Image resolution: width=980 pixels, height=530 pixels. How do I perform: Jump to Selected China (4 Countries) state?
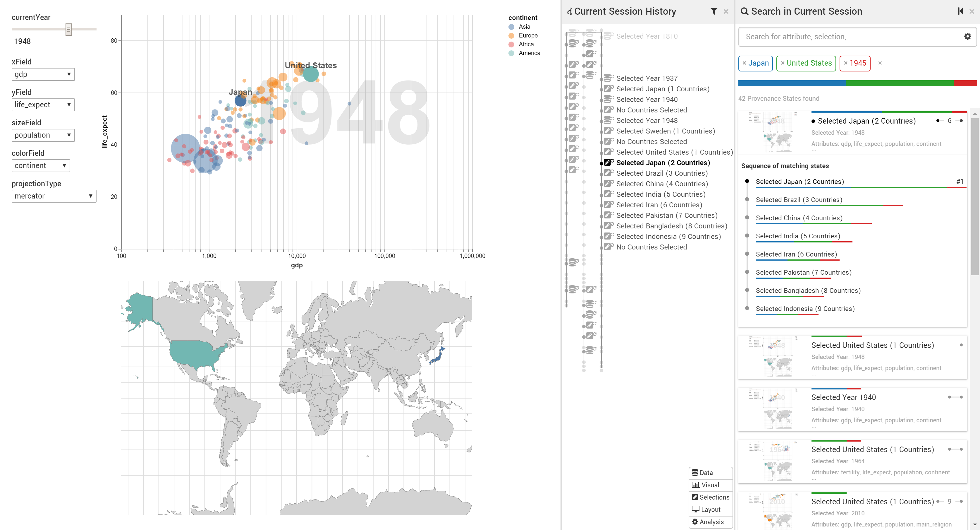[x=662, y=184]
